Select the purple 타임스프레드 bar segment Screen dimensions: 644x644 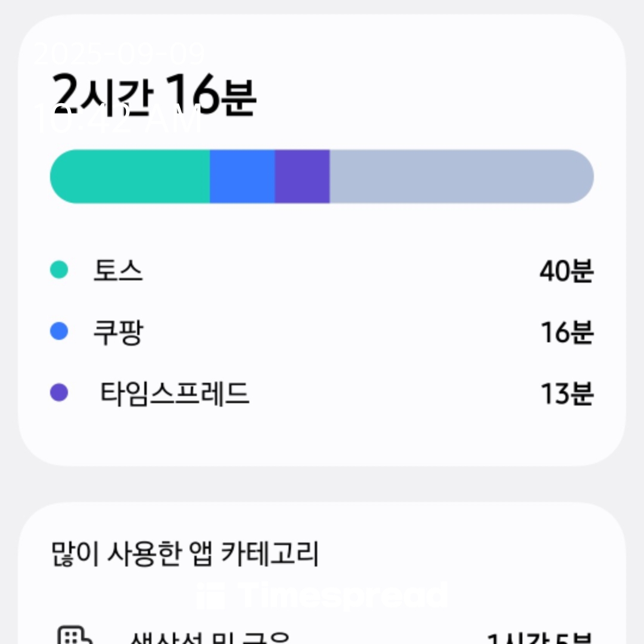tap(302, 177)
